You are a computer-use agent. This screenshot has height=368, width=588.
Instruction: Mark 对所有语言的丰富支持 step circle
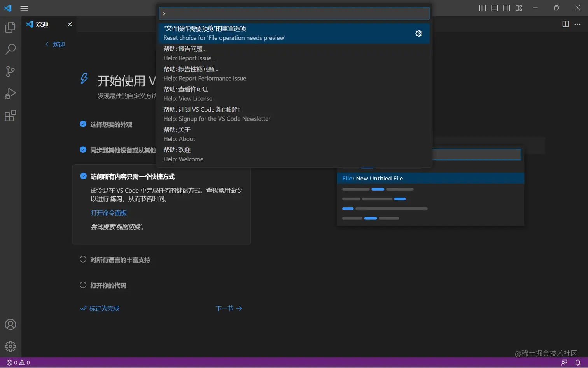(x=83, y=259)
